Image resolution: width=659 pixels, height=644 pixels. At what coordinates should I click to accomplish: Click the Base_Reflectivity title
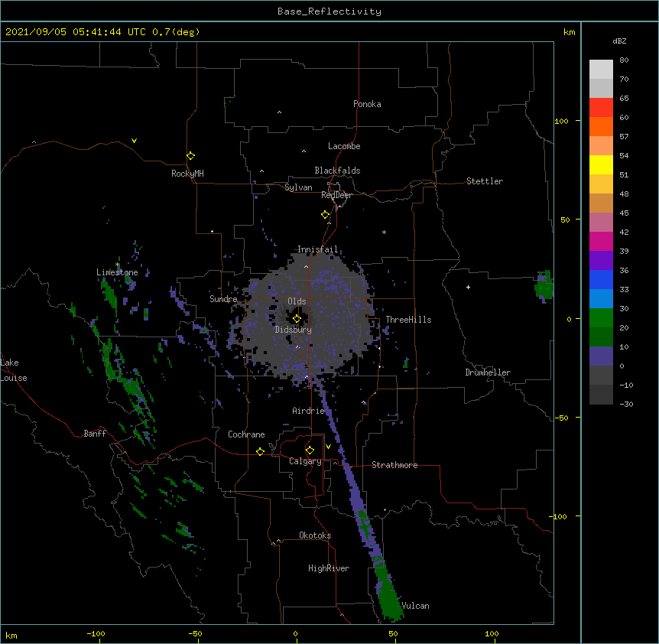pos(329,11)
